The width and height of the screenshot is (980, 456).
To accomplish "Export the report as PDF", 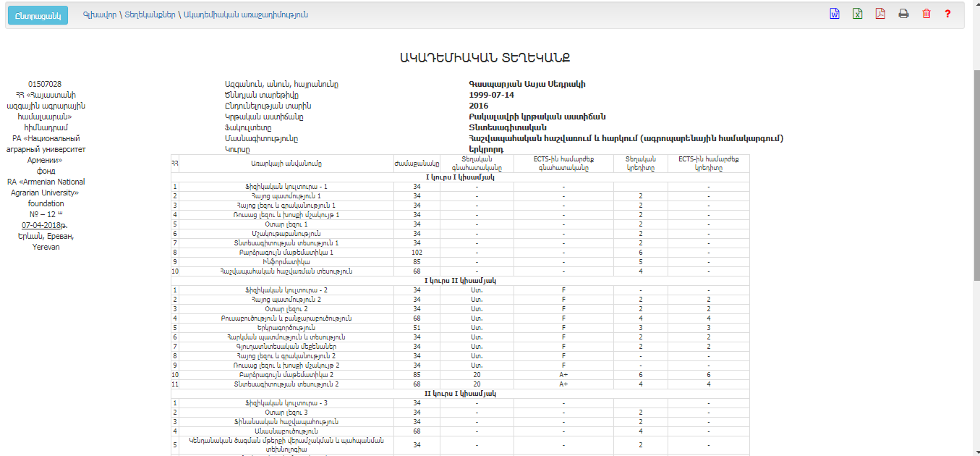I will [x=880, y=14].
